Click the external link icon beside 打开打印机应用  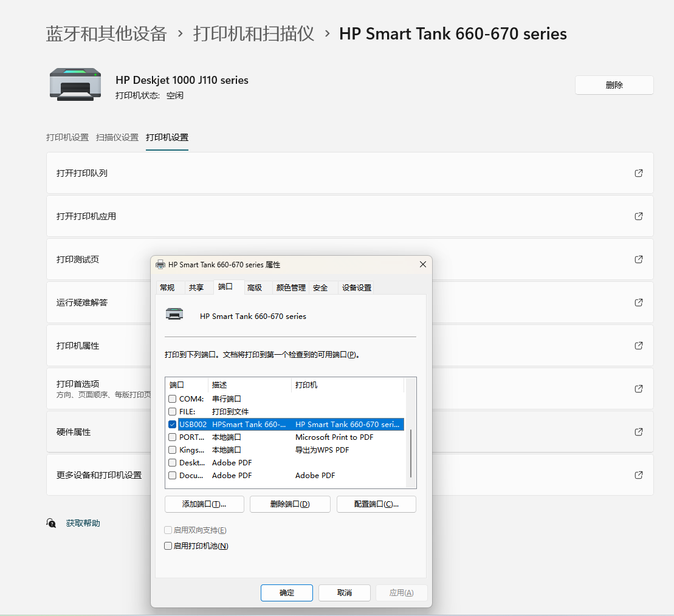click(x=639, y=216)
